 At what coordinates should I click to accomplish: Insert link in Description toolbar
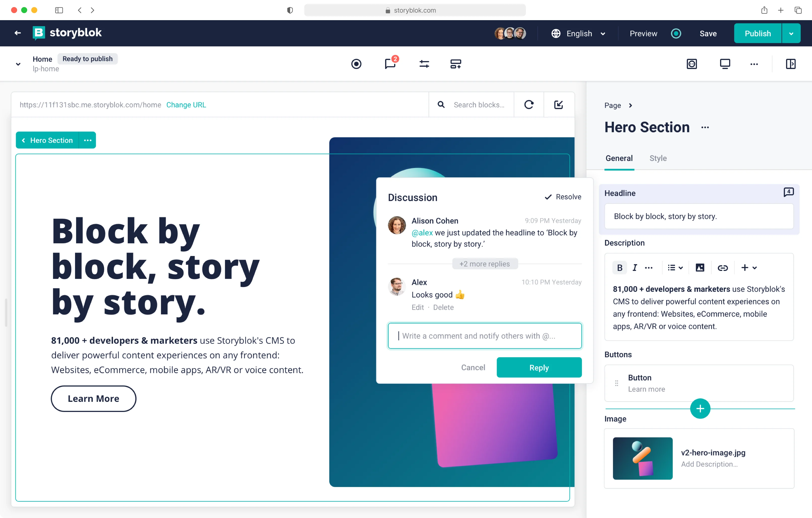tap(722, 268)
